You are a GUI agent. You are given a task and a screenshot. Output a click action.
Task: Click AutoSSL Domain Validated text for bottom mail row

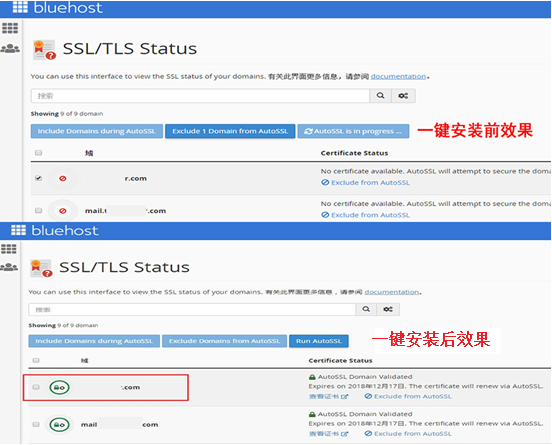click(x=365, y=414)
